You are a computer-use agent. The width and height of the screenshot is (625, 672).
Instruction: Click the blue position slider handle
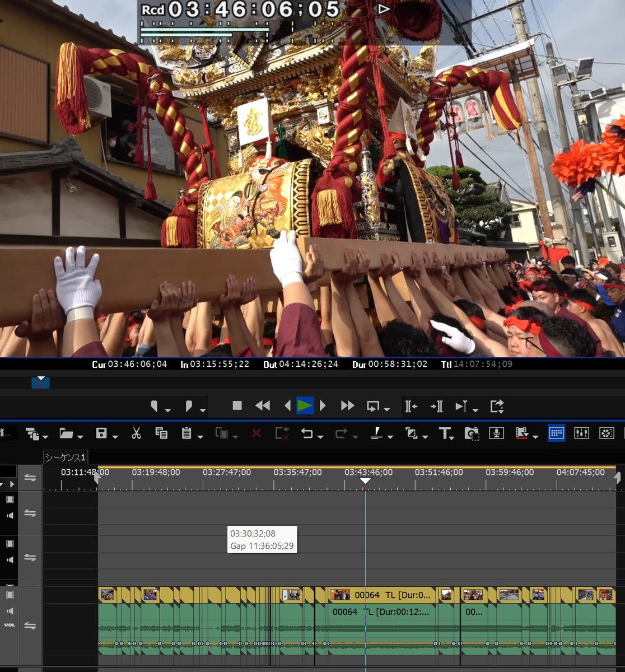click(40, 382)
